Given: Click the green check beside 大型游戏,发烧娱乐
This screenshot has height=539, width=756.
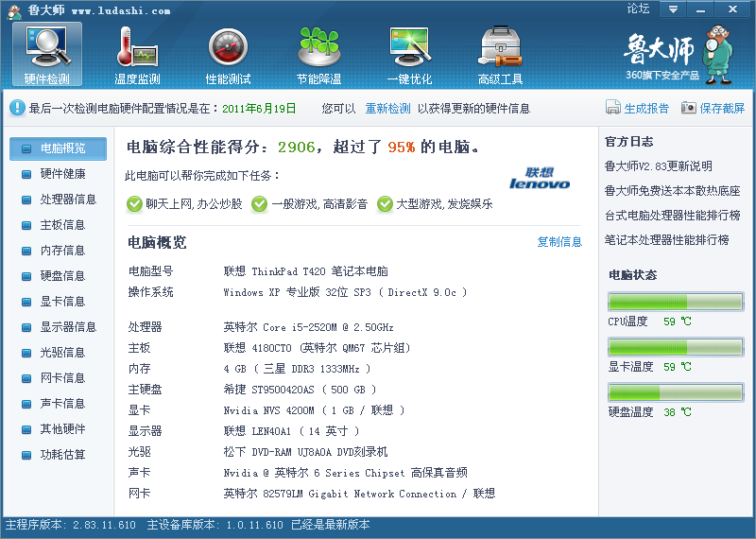Looking at the screenshot, I should [x=385, y=204].
